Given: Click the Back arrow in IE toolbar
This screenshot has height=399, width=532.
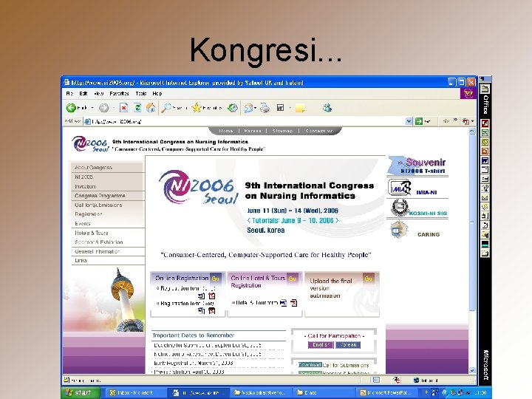Looking at the screenshot, I should point(71,108).
